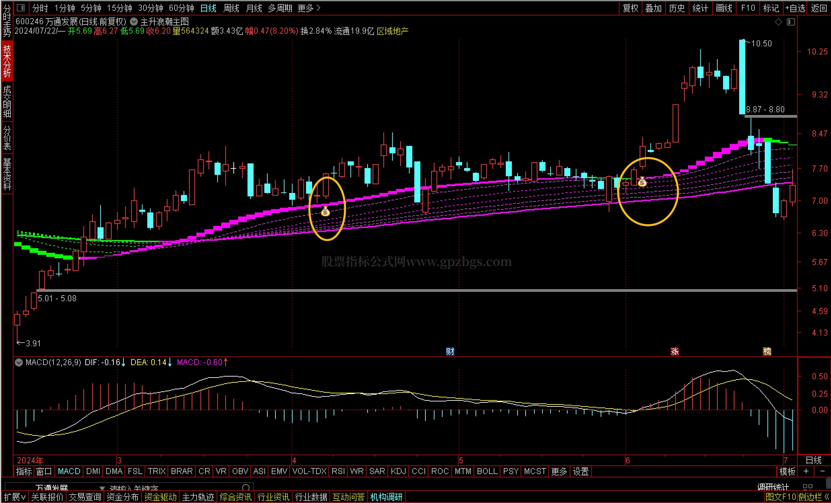Click the 叠加 overlay button
This screenshot has width=831, height=504.
coord(654,8)
